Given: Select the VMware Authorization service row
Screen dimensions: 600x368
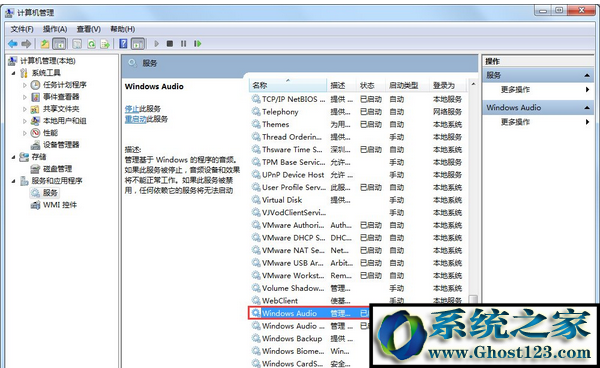Looking at the screenshot, I should (359, 225).
